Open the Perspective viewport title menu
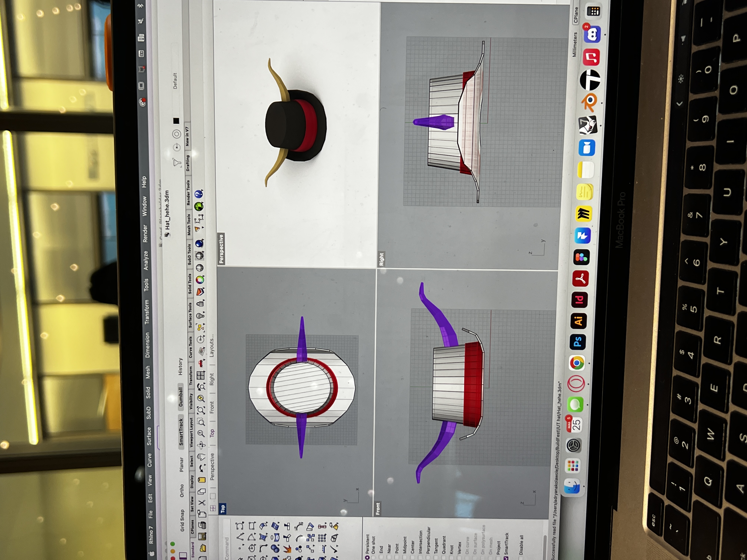 [x=221, y=249]
